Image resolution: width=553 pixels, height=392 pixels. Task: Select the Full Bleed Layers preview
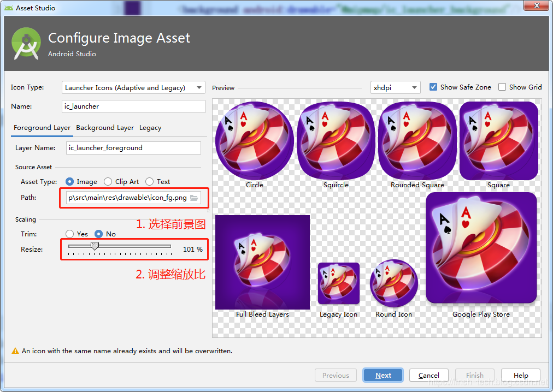pyautogui.click(x=262, y=262)
